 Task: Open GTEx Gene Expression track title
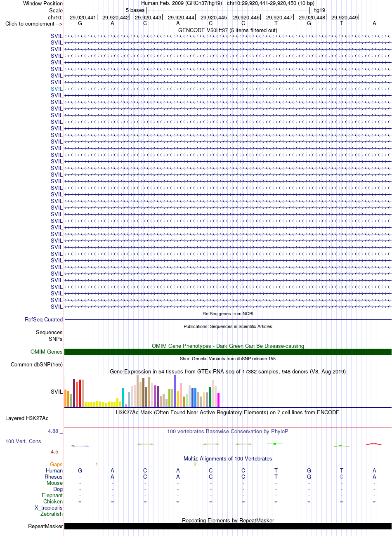pyautogui.click(x=228, y=371)
